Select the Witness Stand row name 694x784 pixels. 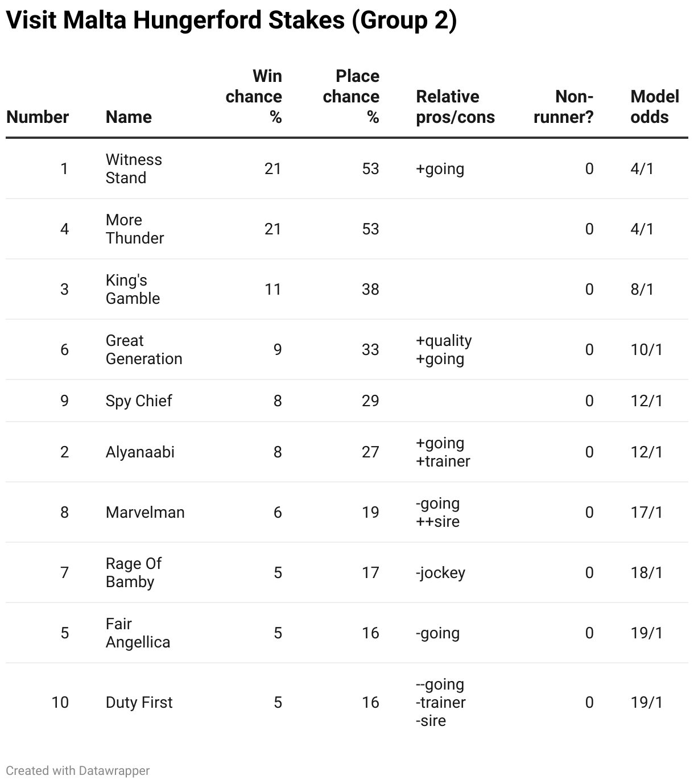(x=134, y=169)
